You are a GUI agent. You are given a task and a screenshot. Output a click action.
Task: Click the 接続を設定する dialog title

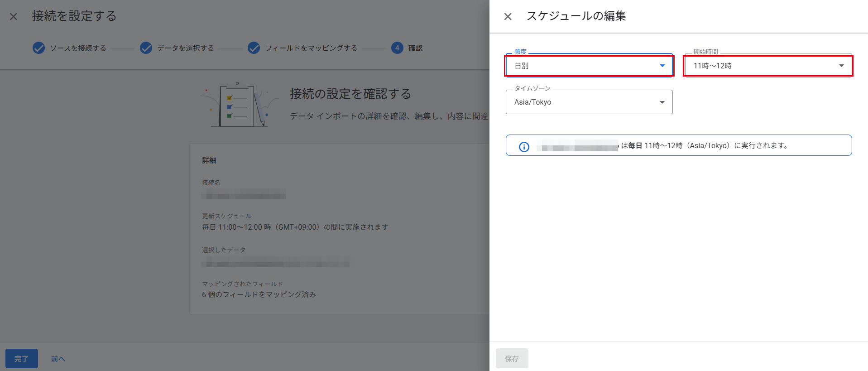[x=74, y=16]
